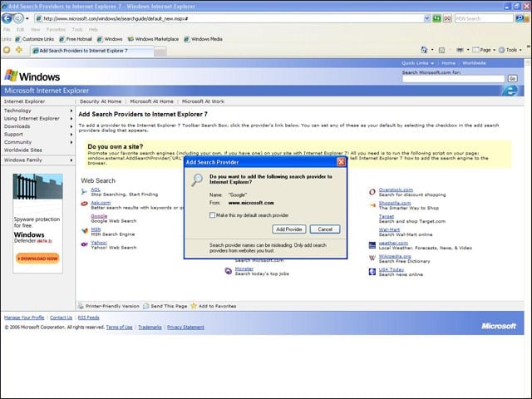Click the Google search provider link
This screenshot has width=532, height=399.
(x=99, y=216)
